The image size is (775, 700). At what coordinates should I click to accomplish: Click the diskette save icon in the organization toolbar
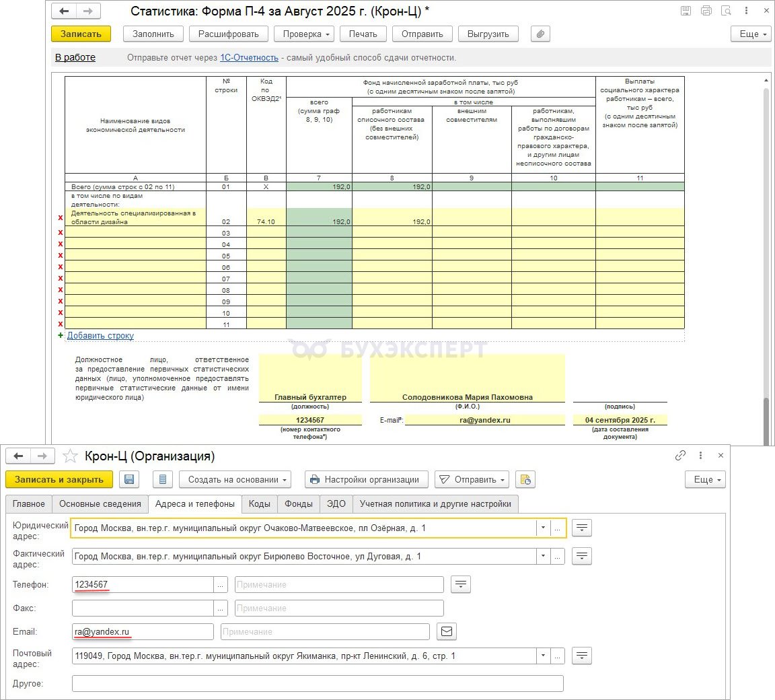point(129,479)
